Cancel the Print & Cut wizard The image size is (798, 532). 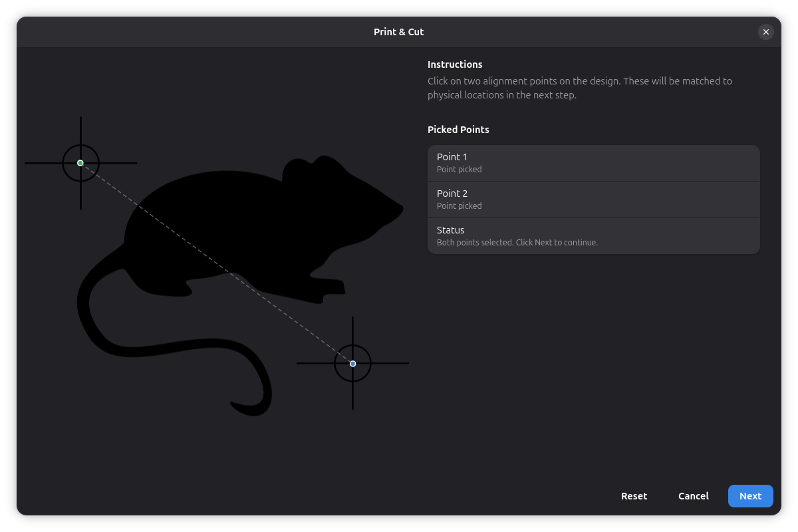[x=693, y=496]
